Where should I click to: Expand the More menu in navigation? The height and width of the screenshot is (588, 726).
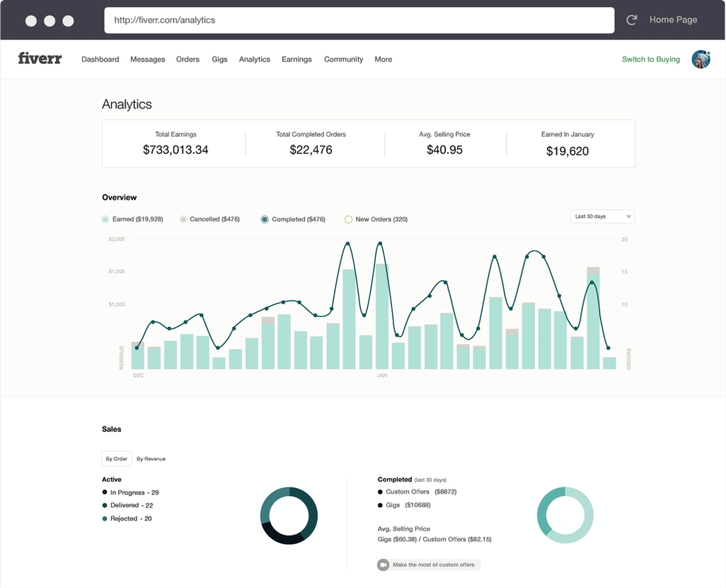pyautogui.click(x=383, y=60)
